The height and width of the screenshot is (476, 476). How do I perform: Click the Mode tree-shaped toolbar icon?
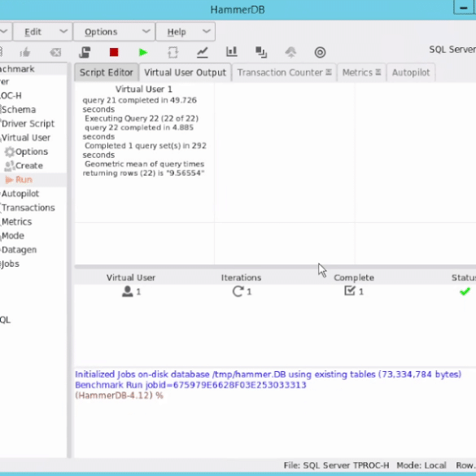pos(290,52)
